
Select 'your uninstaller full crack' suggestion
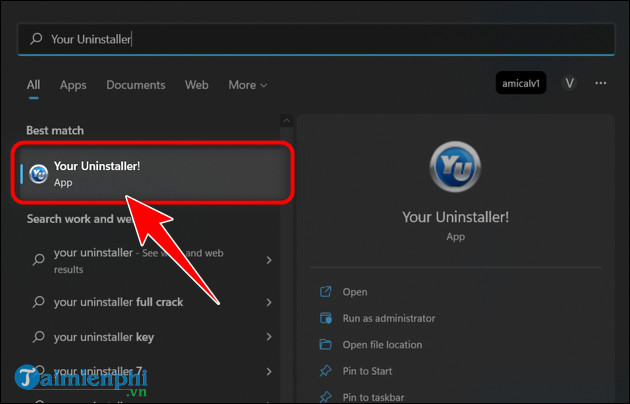click(x=152, y=302)
